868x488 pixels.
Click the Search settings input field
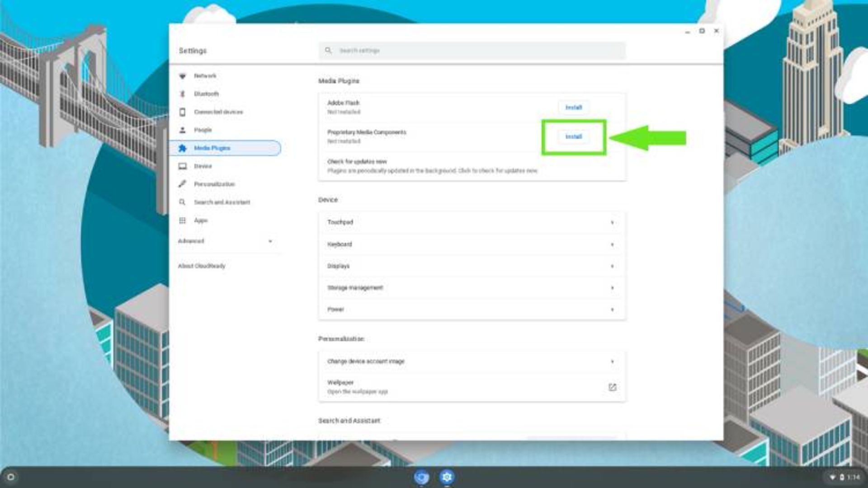[x=472, y=50]
